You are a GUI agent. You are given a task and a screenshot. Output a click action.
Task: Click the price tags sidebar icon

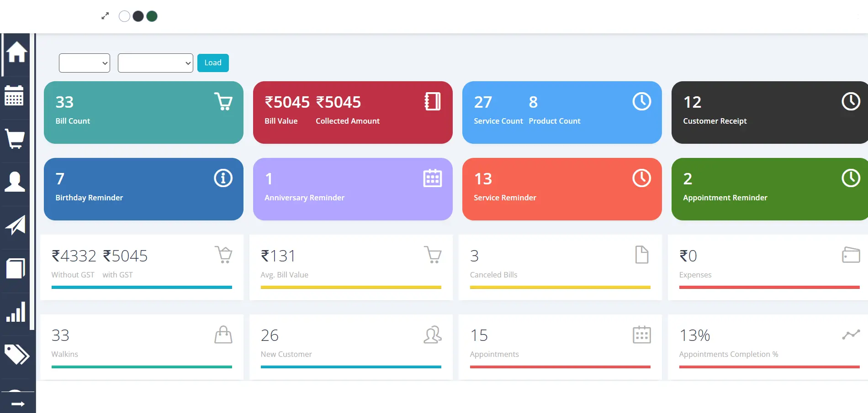click(16, 355)
